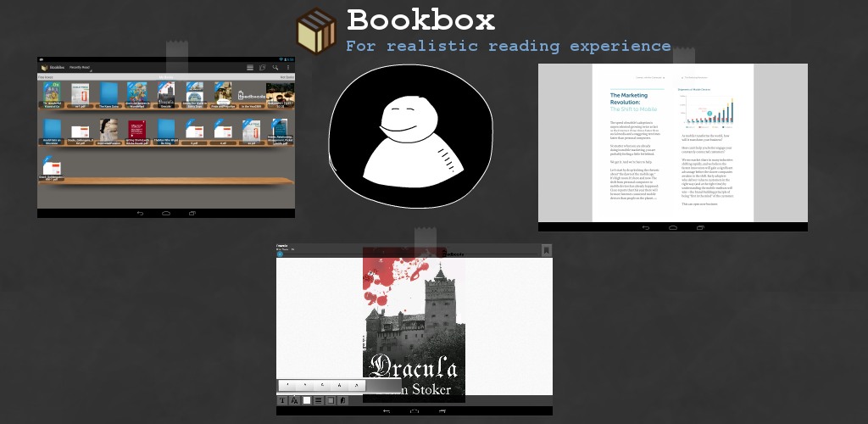Tap recent apps button under the PDF page

click(x=700, y=227)
